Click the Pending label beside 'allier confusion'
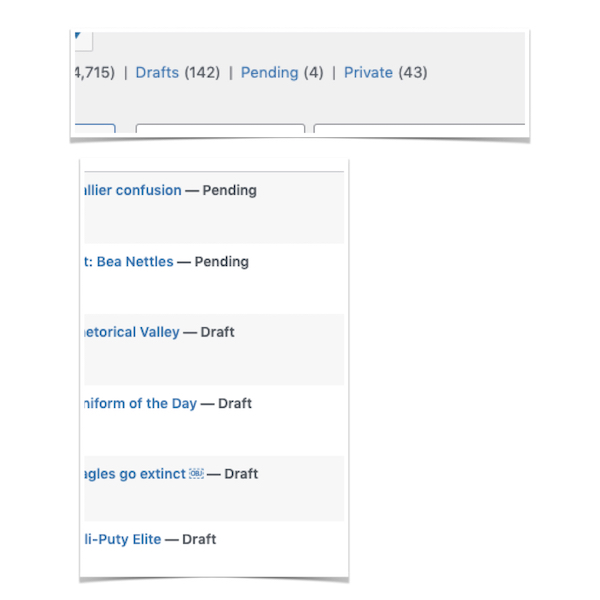600x600 pixels. (x=229, y=190)
